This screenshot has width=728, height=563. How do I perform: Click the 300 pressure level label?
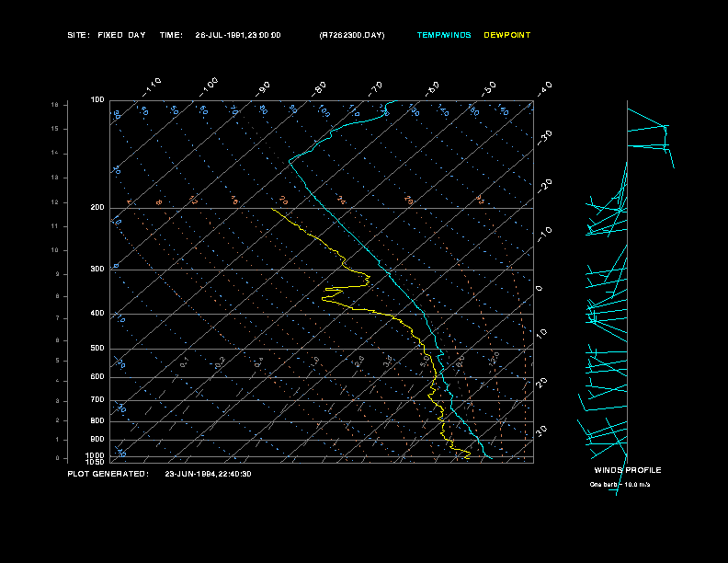[x=97, y=269]
